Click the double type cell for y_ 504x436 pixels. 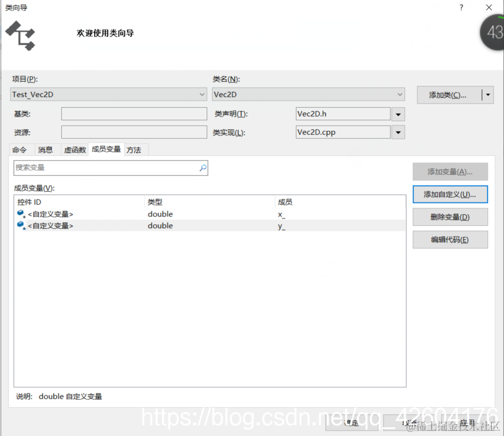tap(160, 225)
